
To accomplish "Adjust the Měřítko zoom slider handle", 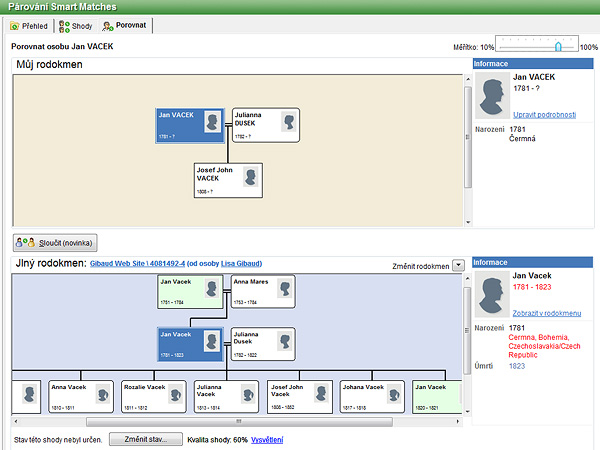I will [558, 47].
